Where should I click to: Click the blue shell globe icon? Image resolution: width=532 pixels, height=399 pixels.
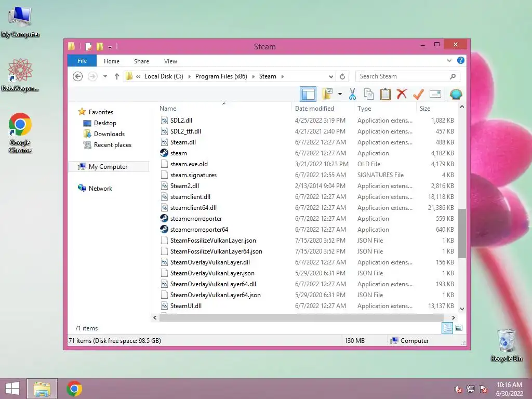pyautogui.click(x=456, y=94)
